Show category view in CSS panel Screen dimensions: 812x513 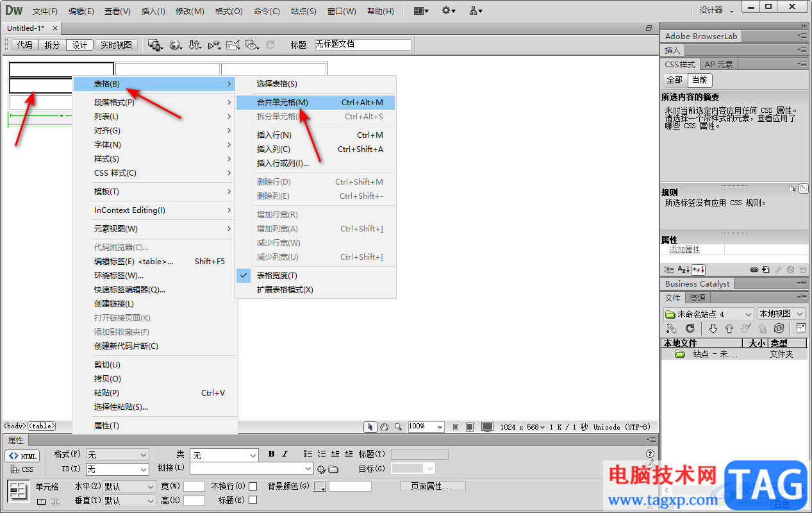pyautogui.click(x=668, y=270)
